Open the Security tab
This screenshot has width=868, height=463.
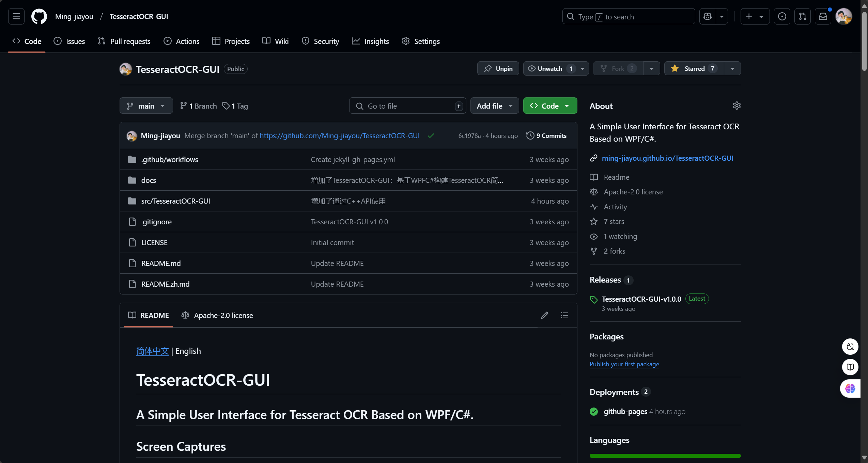coord(321,41)
